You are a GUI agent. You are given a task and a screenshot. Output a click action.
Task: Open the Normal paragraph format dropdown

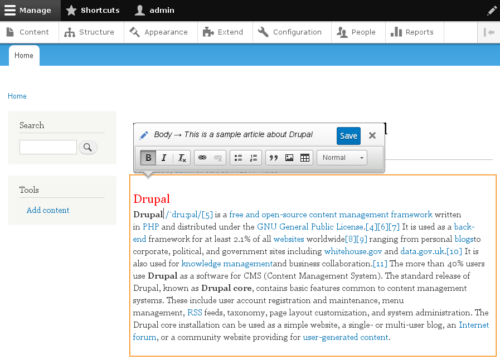point(342,158)
